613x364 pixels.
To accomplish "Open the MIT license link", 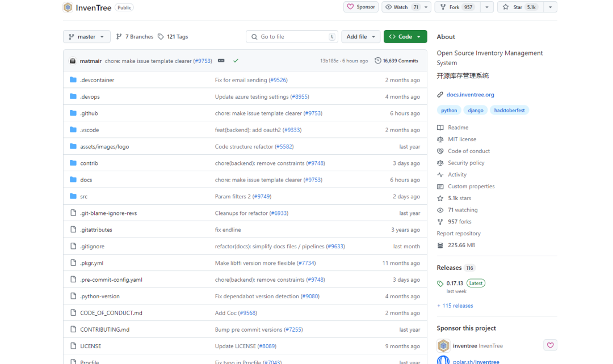I will [456, 139].
